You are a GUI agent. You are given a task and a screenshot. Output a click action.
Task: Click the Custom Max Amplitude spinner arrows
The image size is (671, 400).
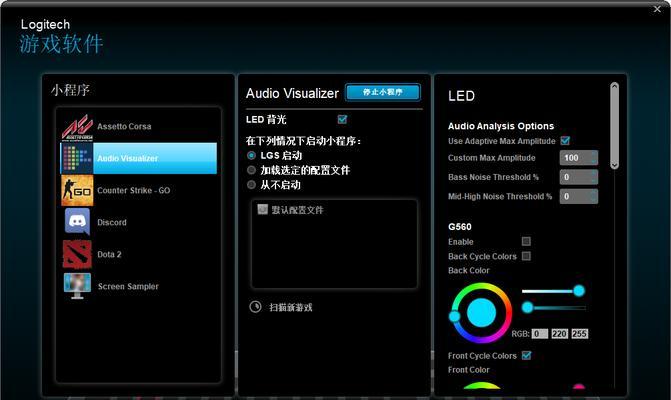(594, 158)
